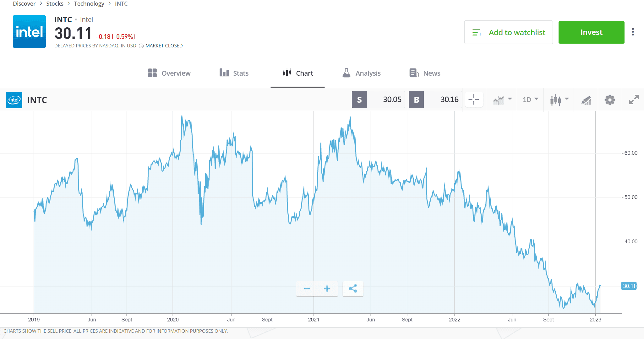This screenshot has height=339, width=644.
Task: Click the 2022 axis label
Action: click(455, 320)
